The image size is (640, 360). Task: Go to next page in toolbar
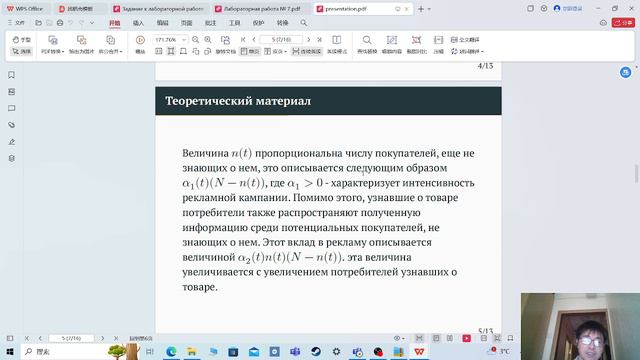309,40
